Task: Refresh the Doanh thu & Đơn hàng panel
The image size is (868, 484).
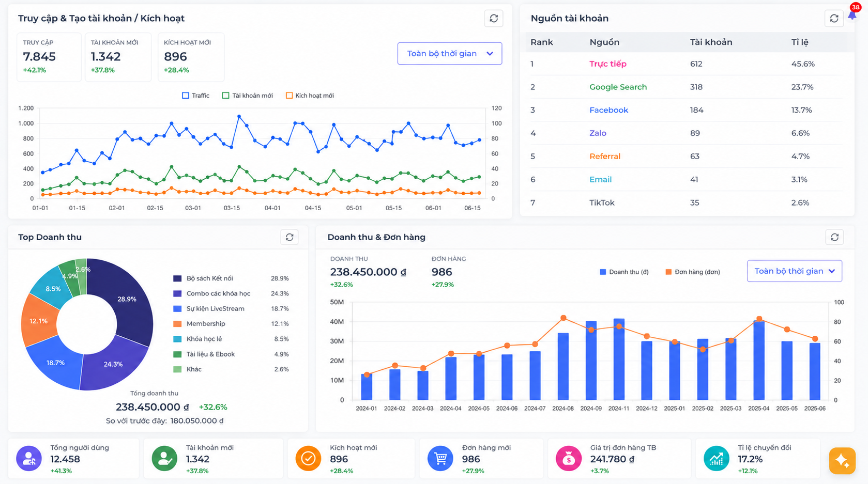Action: [834, 237]
